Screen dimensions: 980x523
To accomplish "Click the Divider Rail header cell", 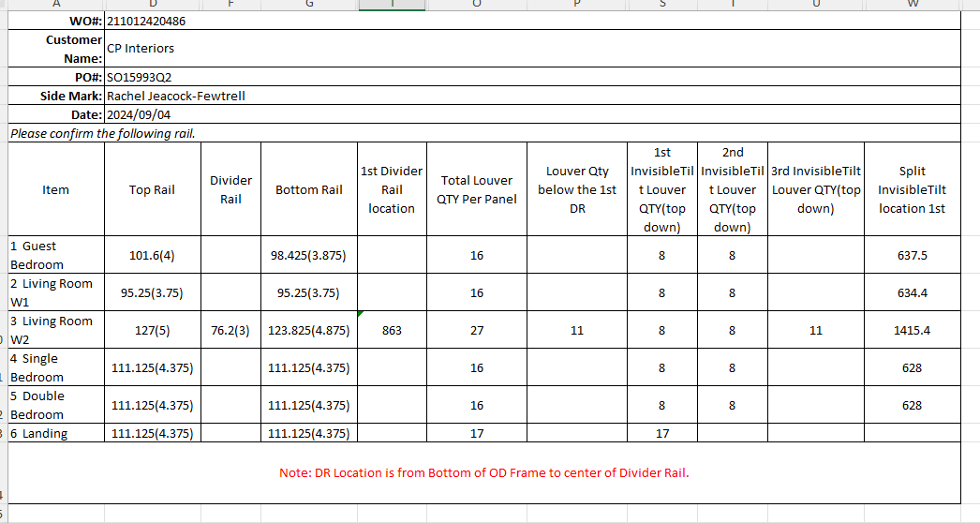I will 230,189.
